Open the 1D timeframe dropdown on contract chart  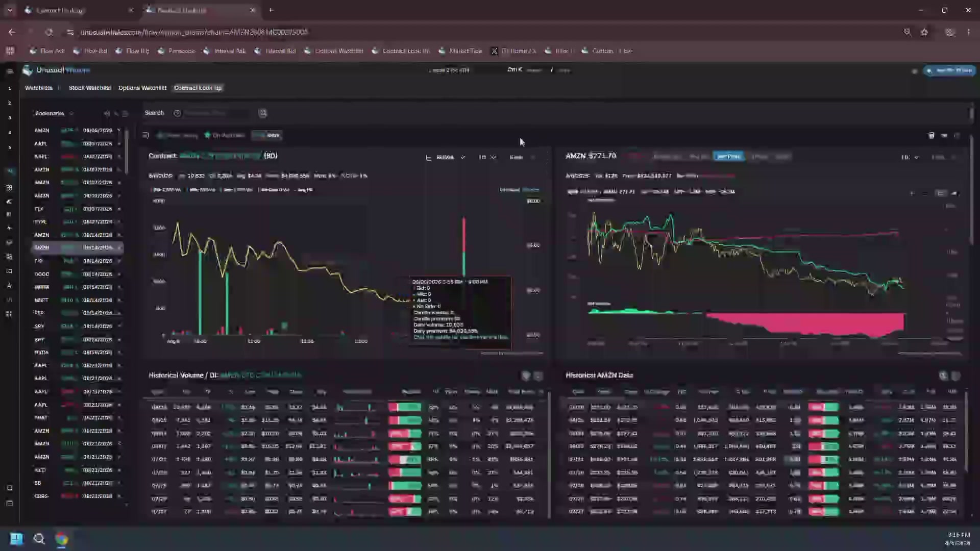click(487, 157)
